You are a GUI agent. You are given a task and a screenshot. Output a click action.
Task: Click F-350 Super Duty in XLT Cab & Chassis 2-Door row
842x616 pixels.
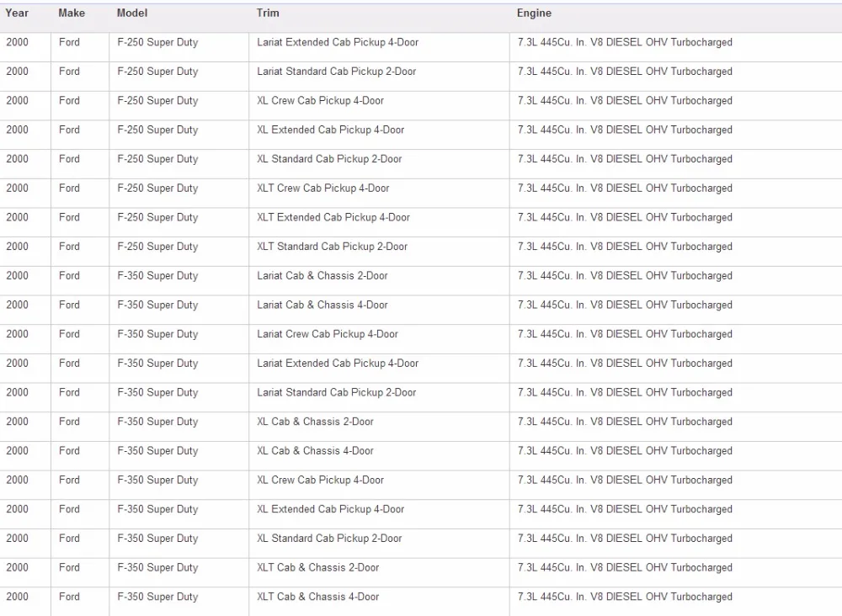158,568
